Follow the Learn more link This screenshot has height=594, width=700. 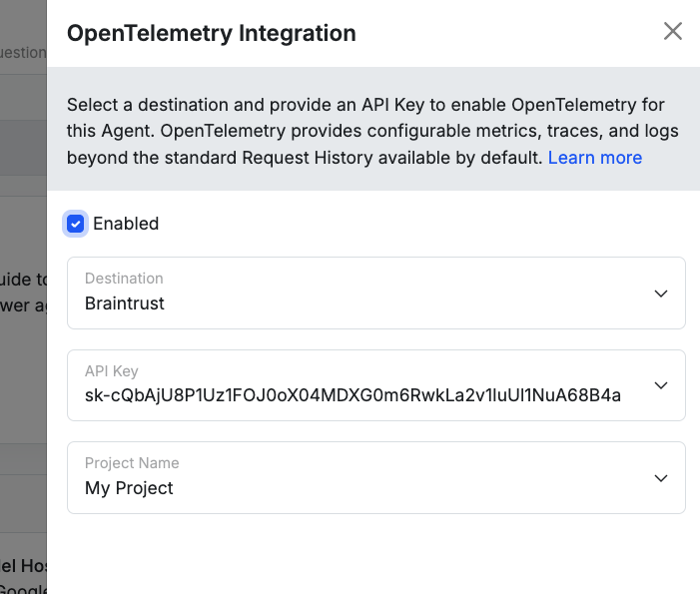(x=594, y=158)
